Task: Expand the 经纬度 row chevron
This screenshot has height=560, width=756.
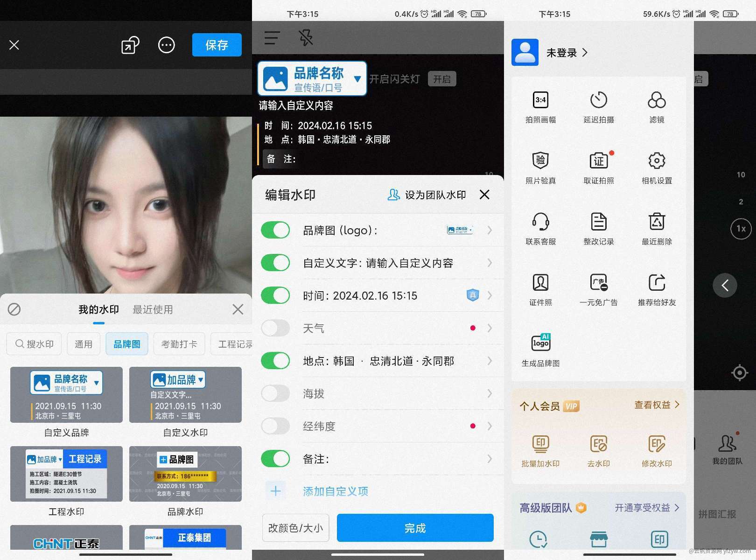Action: coord(490,426)
